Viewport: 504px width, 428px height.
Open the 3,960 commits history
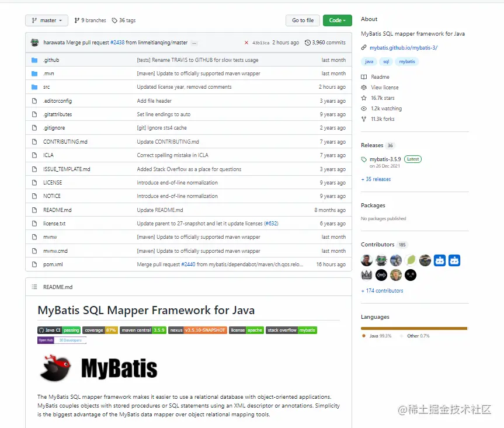click(x=325, y=43)
